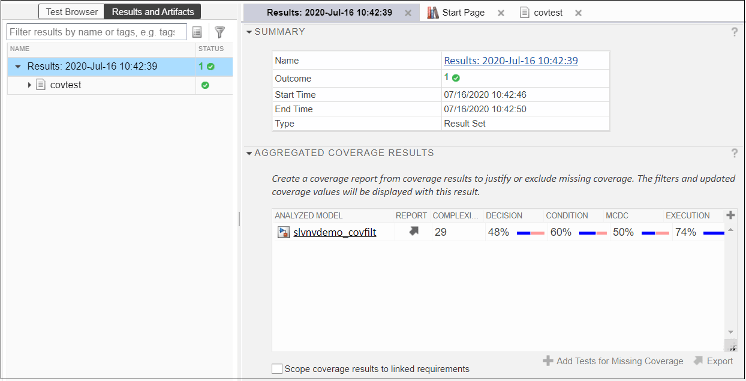Screen dimensions: 746x381
Task: Switch to the Start Page tab
Action: click(463, 13)
